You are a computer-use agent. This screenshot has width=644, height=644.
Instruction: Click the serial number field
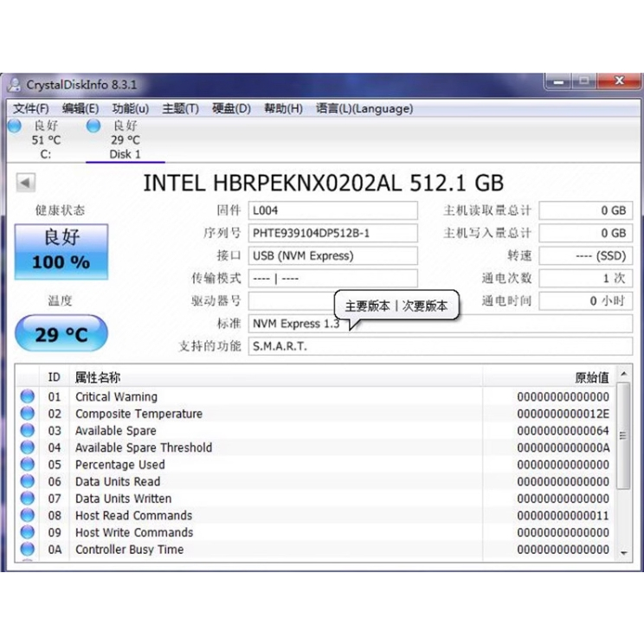click(x=332, y=233)
